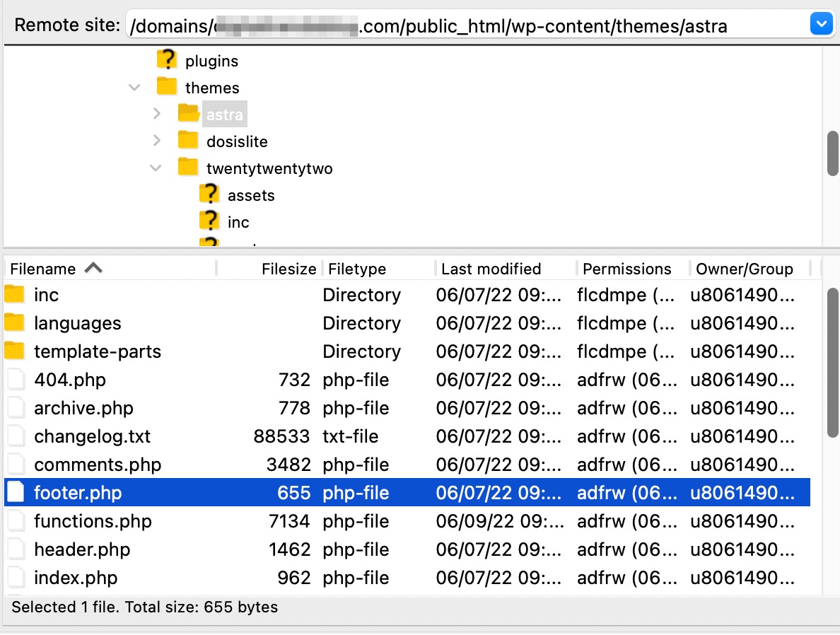Screen dimensions: 840x635
Task: Select the themes label in the tree
Action: coord(212,88)
